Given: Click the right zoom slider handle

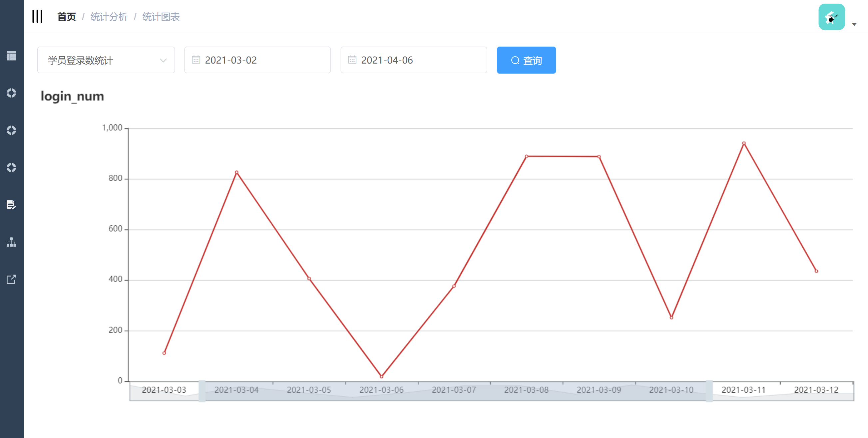Looking at the screenshot, I should pos(709,391).
